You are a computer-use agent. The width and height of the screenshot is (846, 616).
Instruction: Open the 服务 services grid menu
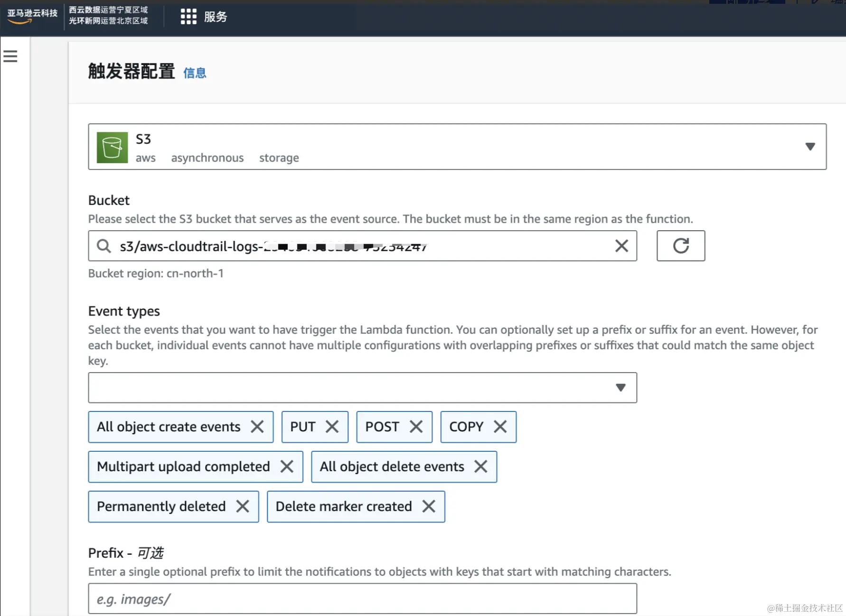click(x=204, y=17)
